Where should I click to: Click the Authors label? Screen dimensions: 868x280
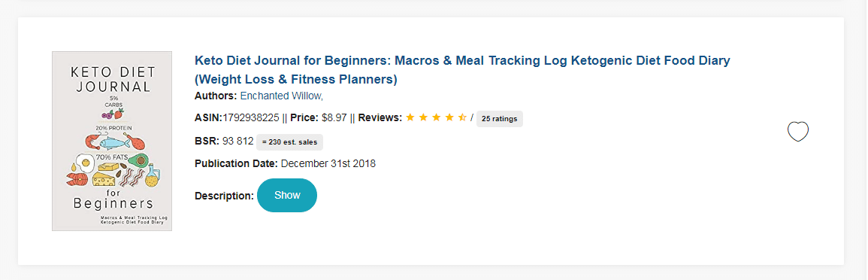pos(216,96)
